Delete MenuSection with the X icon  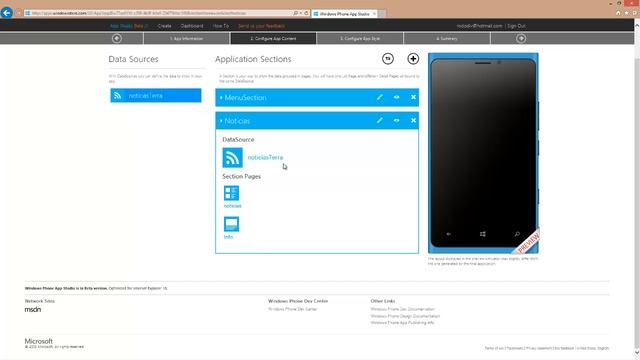coord(413,97)
